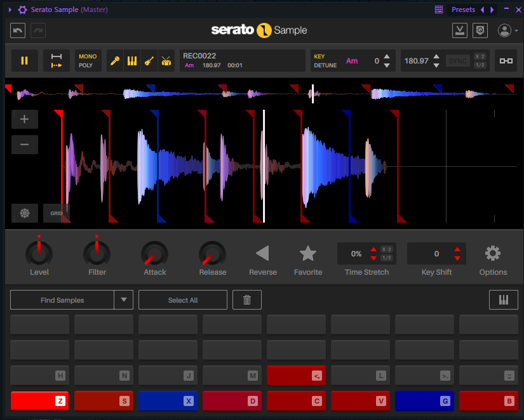Click the Select All button
524x420 pixels.
click(183, 300)
